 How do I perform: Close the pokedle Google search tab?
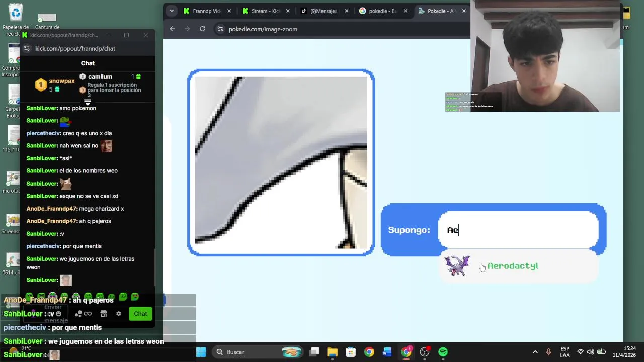point(405,11)
